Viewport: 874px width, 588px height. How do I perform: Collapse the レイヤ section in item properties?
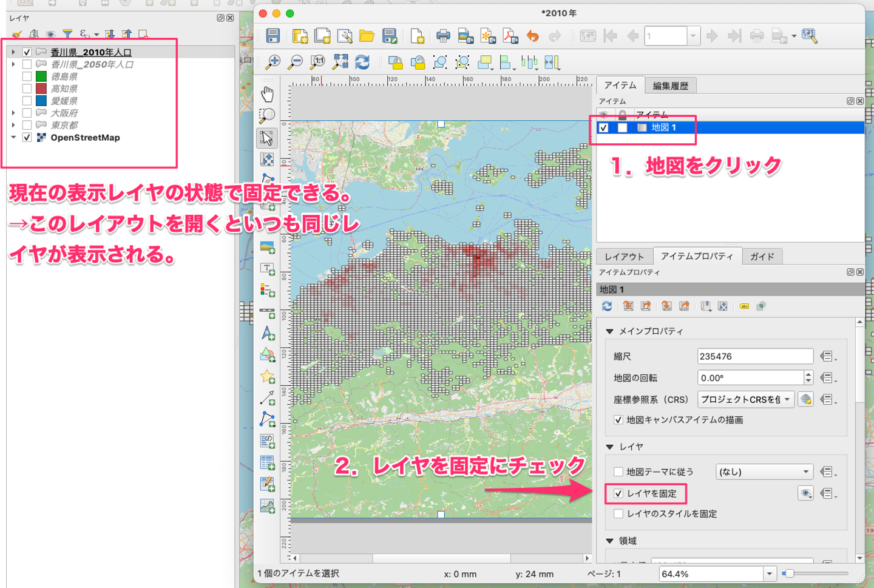(x=609, y=447)
